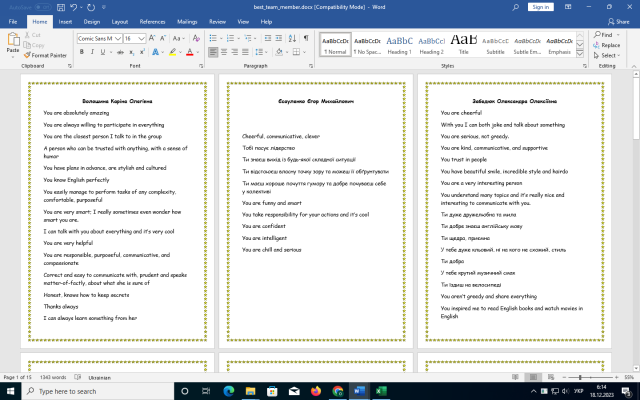The image size is (640, 400).
Task: Expand the Numbering dropdown
Action: [238, 38]
